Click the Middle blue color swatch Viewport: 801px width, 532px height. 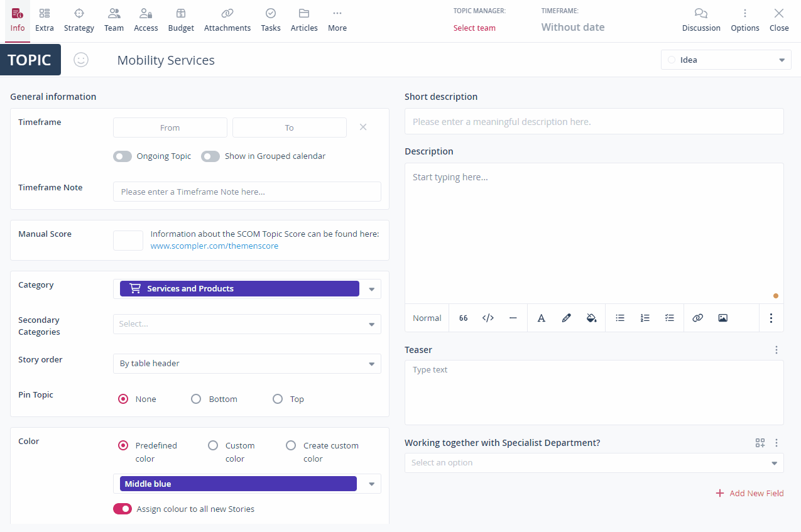pos(238,484)
